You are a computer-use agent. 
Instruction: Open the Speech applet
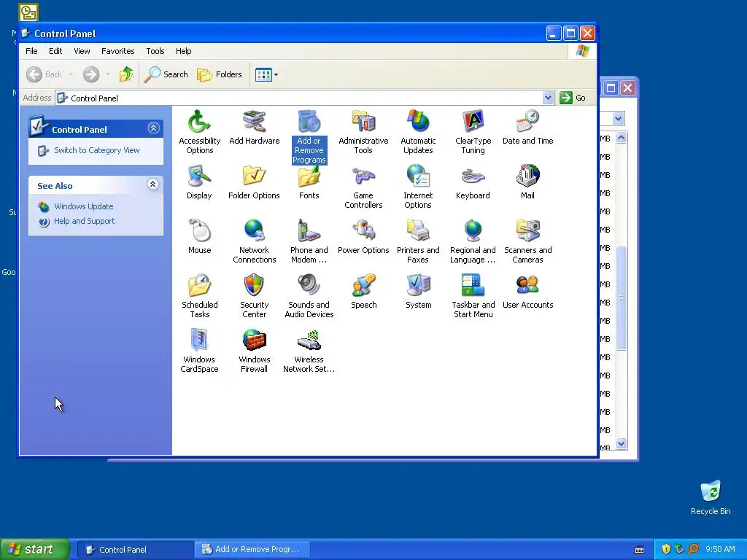coord(363,291)
